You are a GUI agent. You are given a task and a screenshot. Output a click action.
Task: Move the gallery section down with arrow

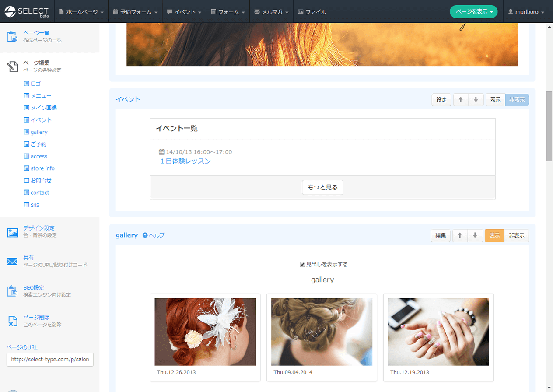pos(475,235)
